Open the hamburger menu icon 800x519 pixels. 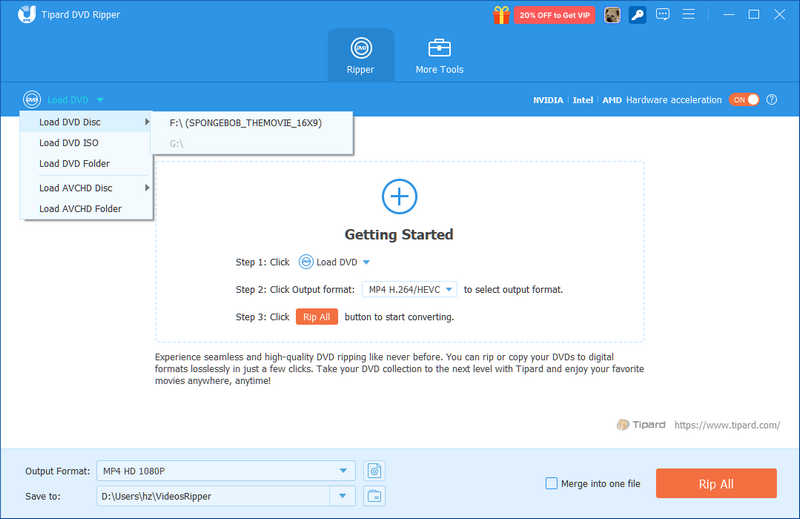tap(688, 14)
